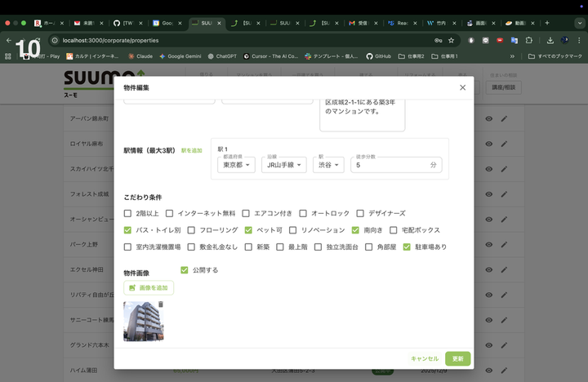Uncheck the 南向き checkbox
The height and width of the screenshot is (382, 588).
point(355,230)
